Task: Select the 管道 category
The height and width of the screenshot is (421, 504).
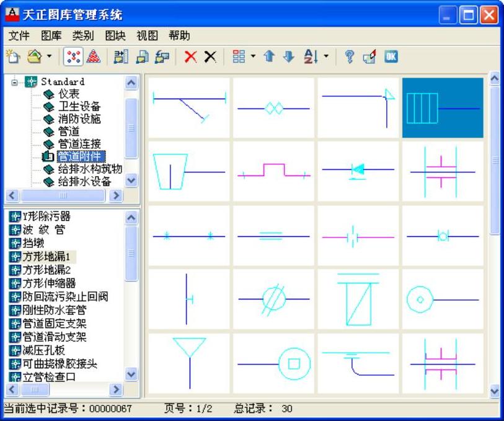Action: [x=69, y=131]
